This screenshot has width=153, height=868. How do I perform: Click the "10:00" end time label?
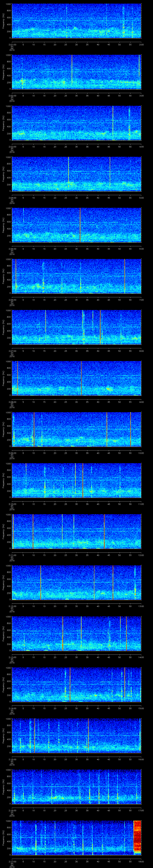point(141,453)
